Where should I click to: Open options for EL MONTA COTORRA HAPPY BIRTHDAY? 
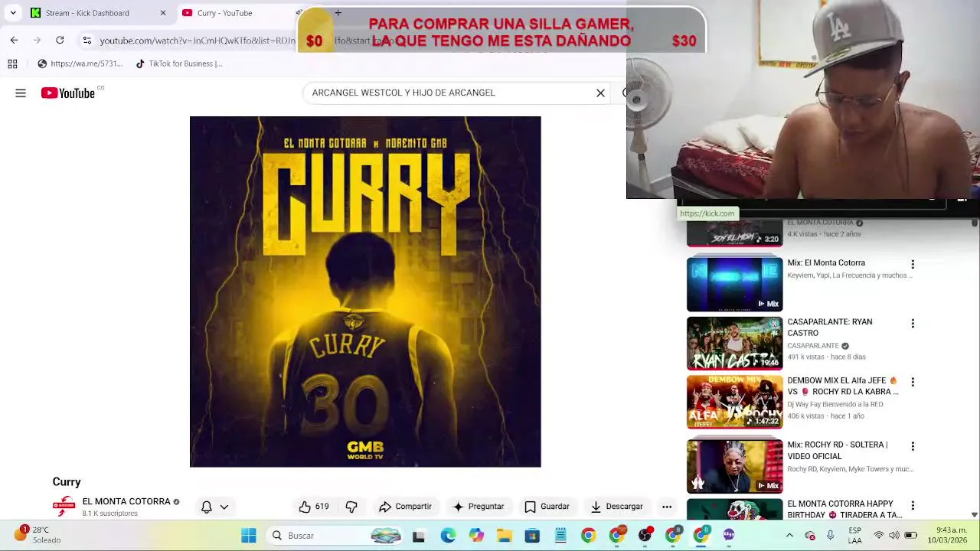pos(912,506)
